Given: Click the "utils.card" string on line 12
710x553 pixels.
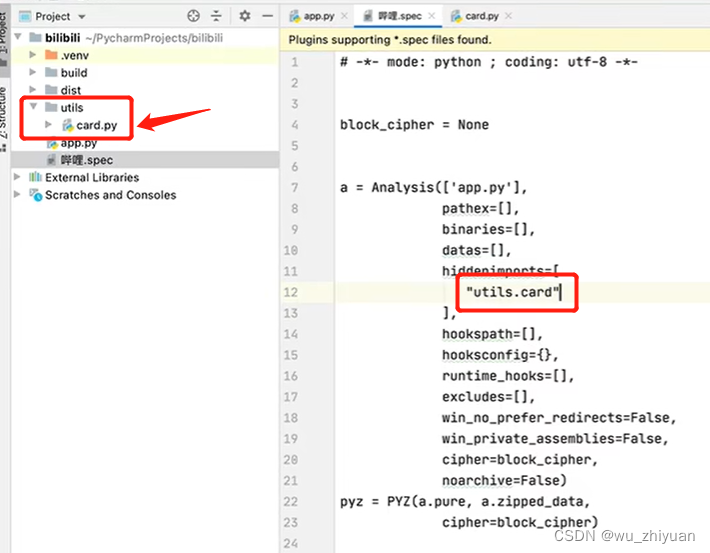Looking at the screenshot, I should pos(513,292).
